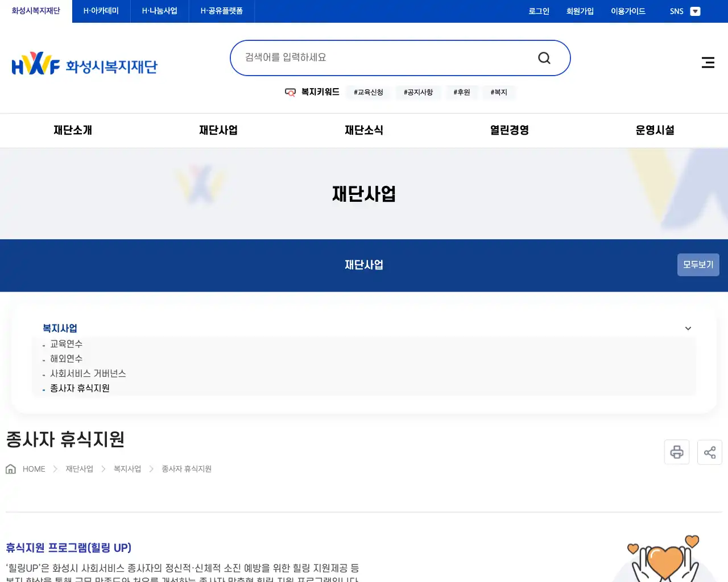Switch to the H·아카데미 tab
This screenshot has width=728, height=582.
click(100, 11)
